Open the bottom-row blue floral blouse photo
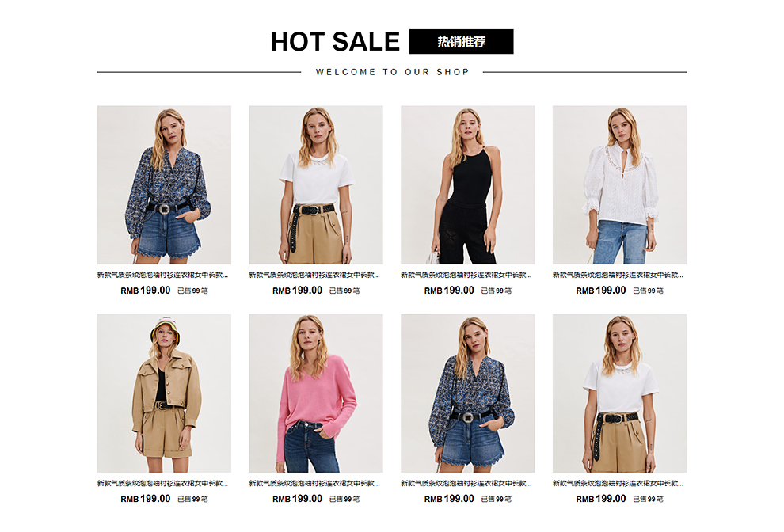Image resolution: width=784 pixels, height=532 pixels. pos(467,393)
